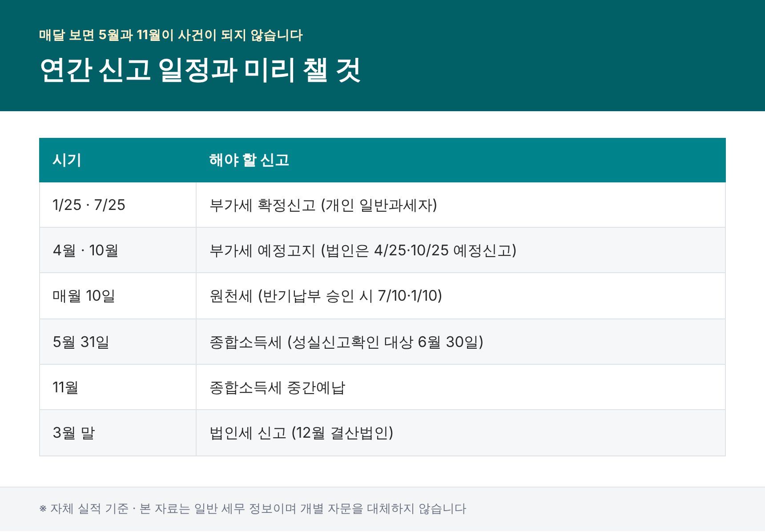Click the '11월' date cell

tap(118, 387)
